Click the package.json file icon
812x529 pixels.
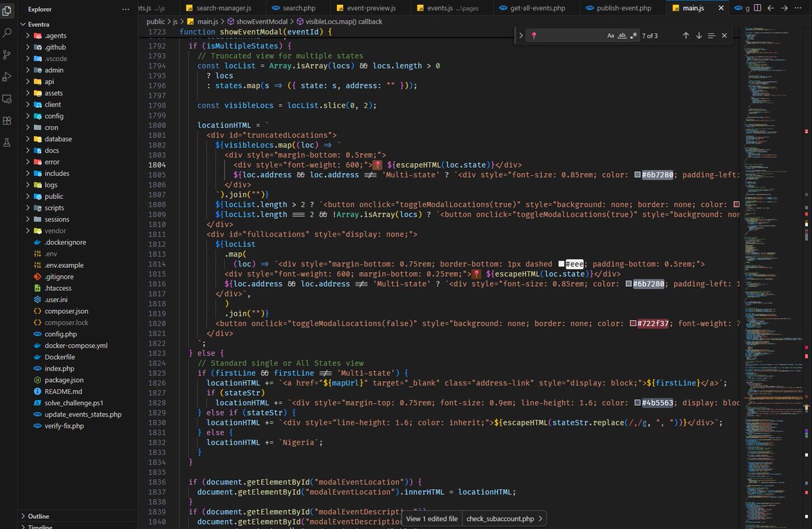(39, 380)
